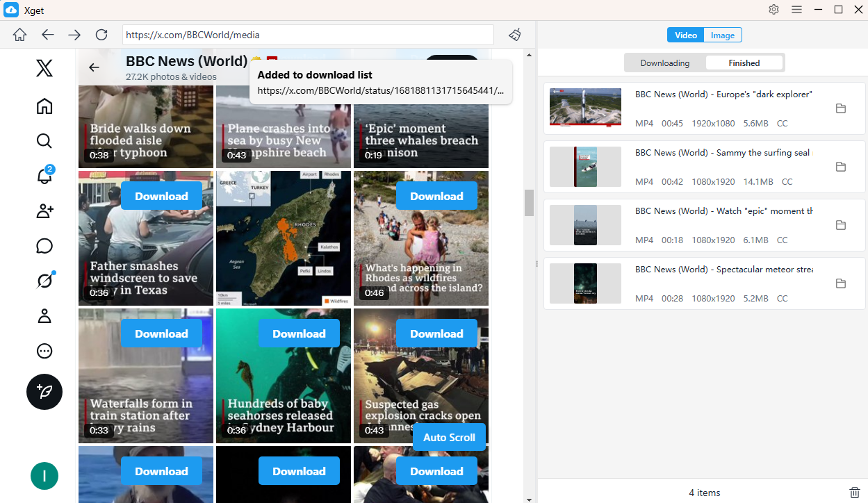Image resolution: width=868 pixels, height=503 pixels.
Task: Switch to Image mode
Action: 723,35
